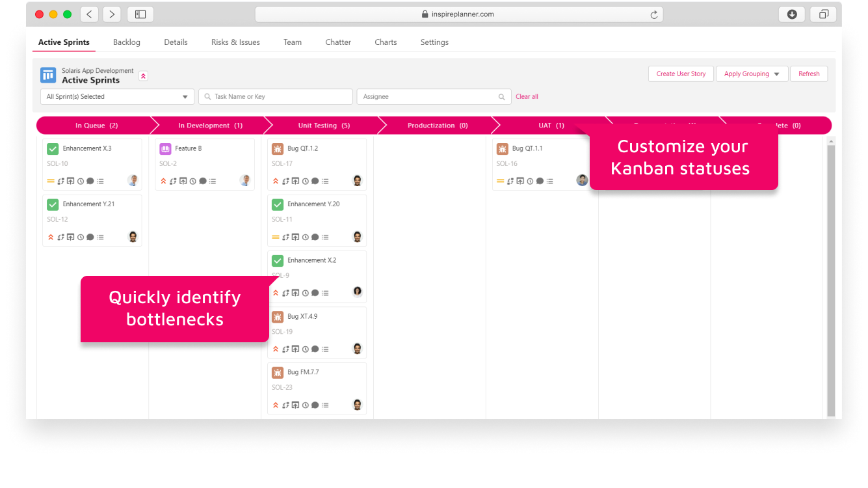
Task: Click the Assignee filter field
Action: (434, 97)
